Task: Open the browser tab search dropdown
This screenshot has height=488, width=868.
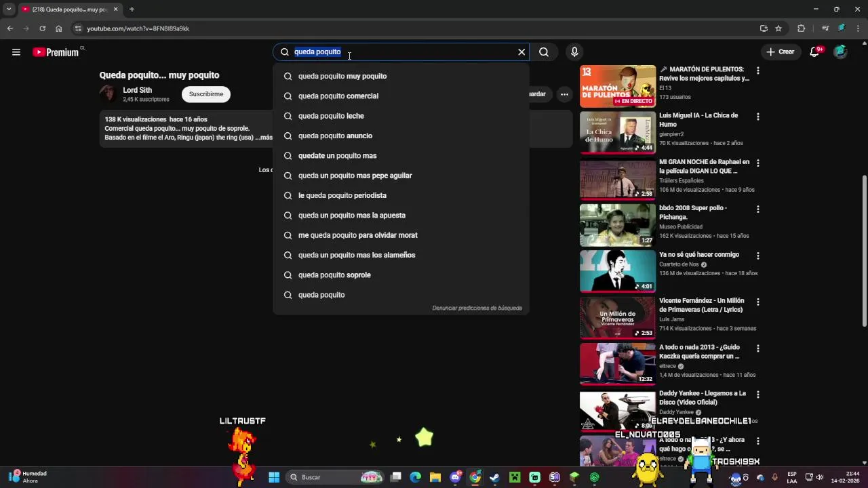Action: [9, 9]
